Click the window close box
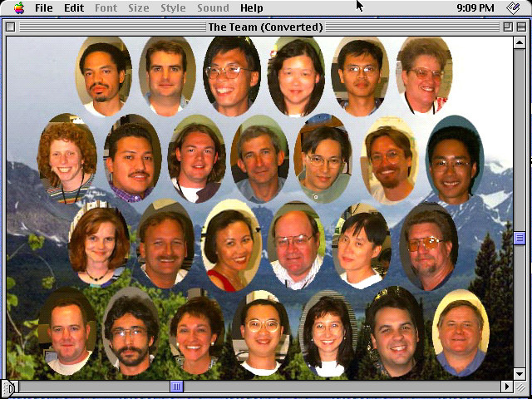 10,27
